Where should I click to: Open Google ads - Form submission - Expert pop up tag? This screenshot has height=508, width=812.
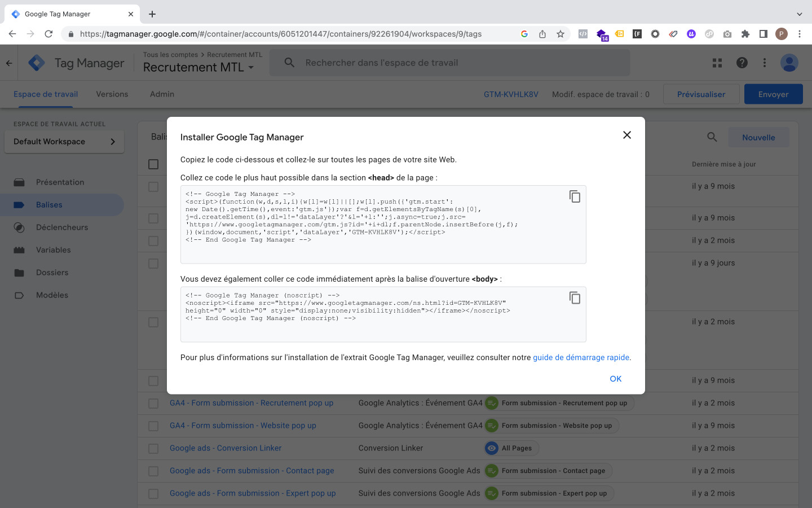click(x=253, y=493)
